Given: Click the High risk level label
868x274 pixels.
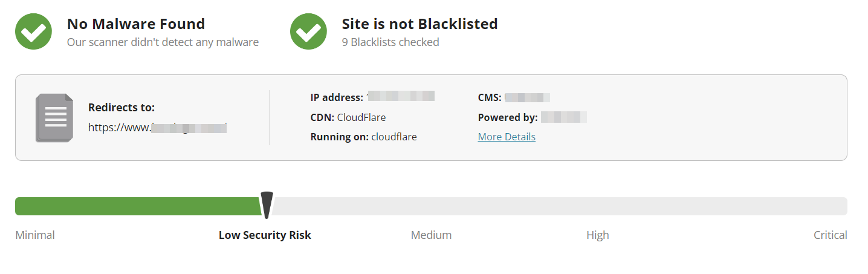Looking at the screenshot, I should coord(597,235).
